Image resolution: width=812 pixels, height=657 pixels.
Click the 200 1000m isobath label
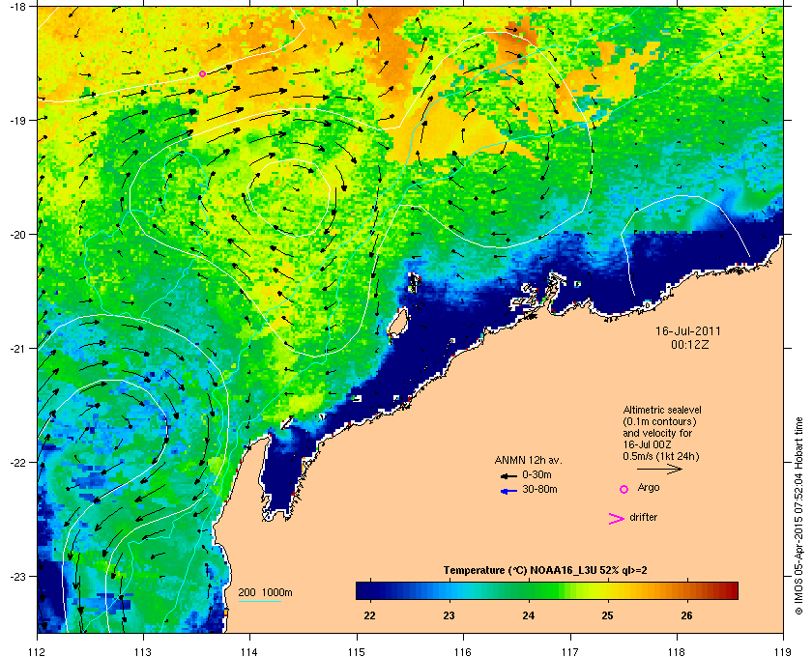coord(265,593)
